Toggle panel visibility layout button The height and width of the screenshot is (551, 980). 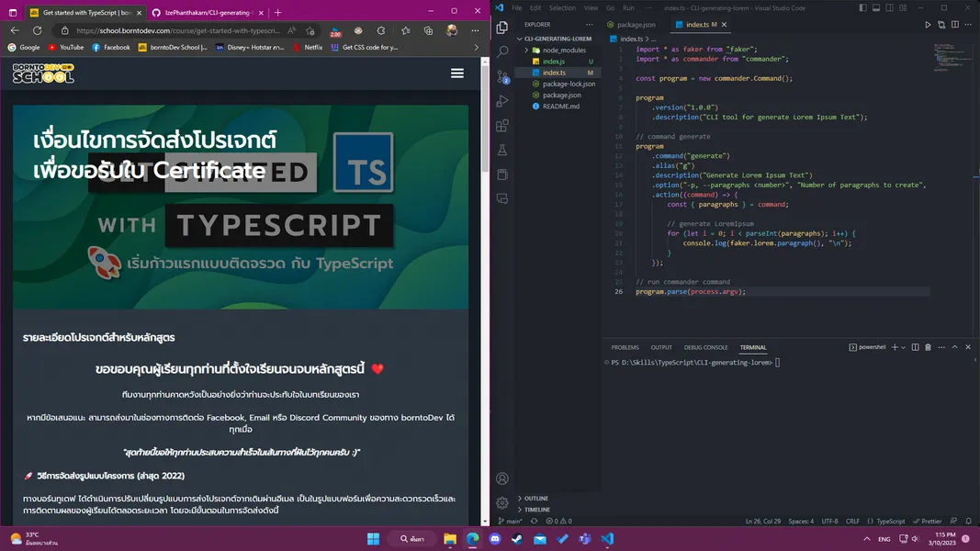(875, 8)
